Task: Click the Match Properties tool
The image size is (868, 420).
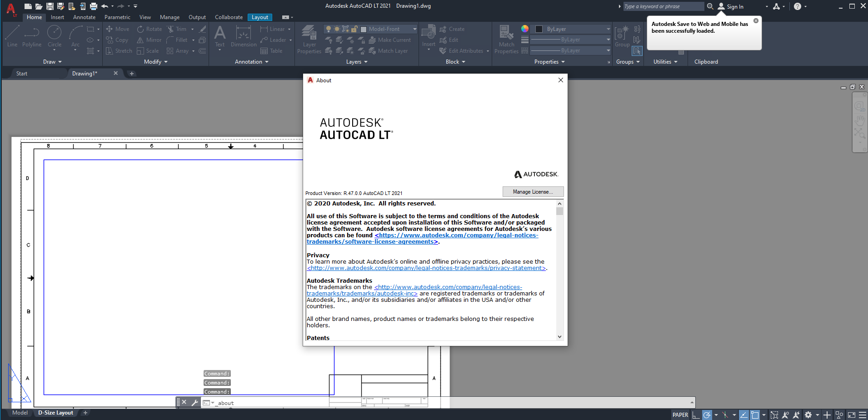Action: [506, 39]
